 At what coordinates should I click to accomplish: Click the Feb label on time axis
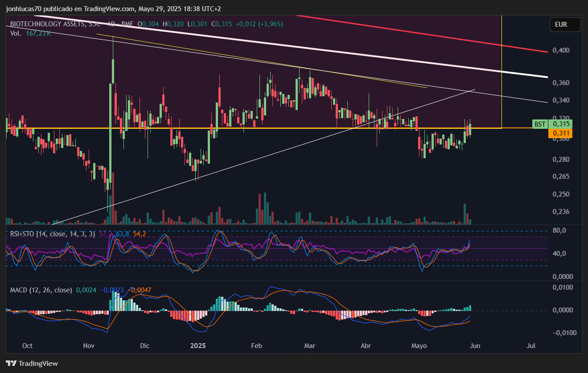click(x=256, y=346)
